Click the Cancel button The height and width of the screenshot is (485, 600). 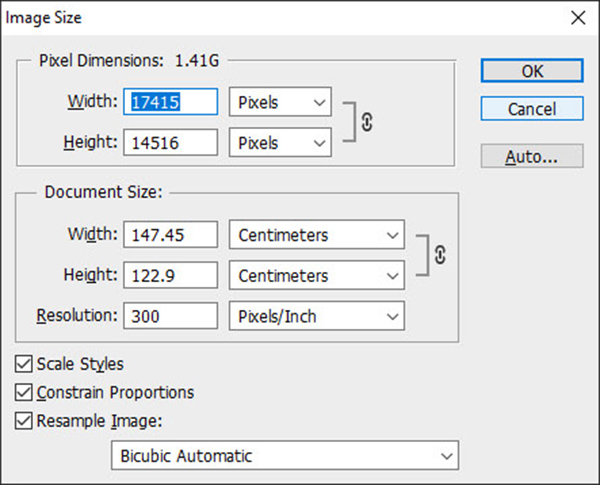[x=532, y=109]
